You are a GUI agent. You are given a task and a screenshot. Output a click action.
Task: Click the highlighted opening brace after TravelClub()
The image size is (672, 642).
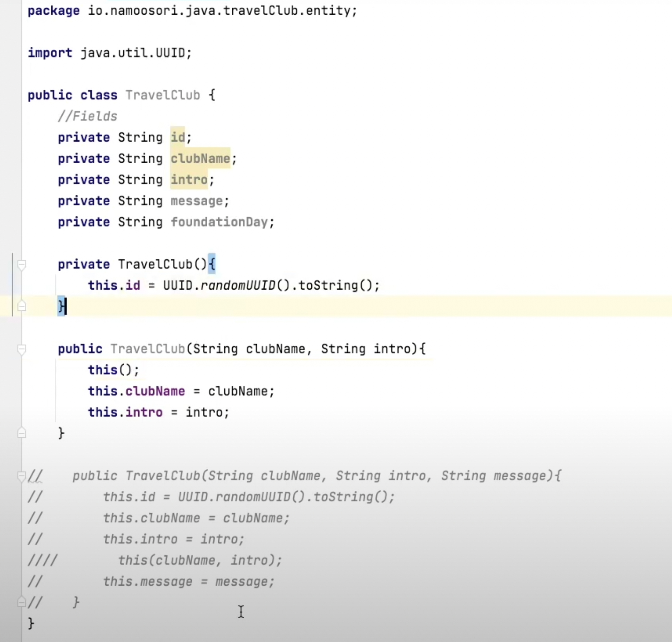(x=212, y=264)
